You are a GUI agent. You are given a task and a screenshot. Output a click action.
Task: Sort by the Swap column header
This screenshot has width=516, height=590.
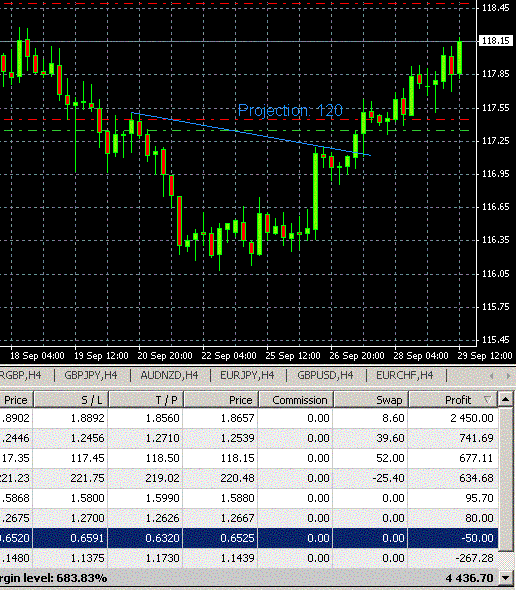click(371, 400)
